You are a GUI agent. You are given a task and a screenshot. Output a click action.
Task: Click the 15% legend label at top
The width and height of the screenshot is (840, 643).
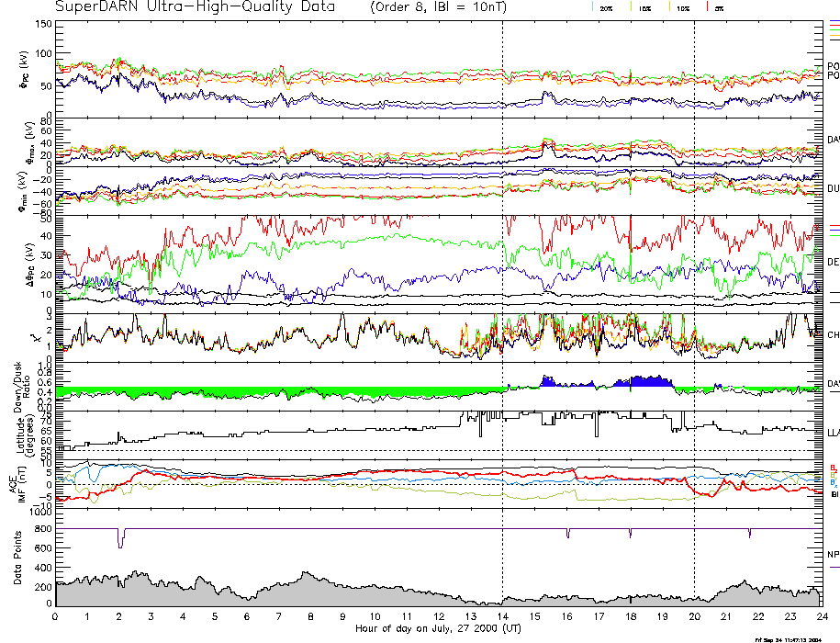(645, 7)
